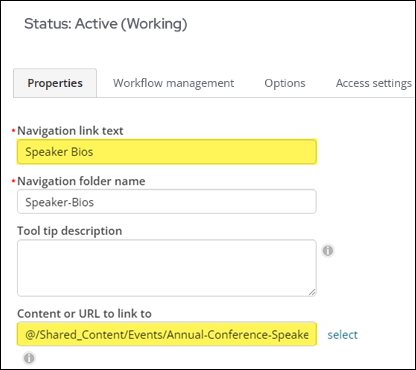The image size is (416, 370).
Task: Open the Access settings tab
Action: click(374, 83)
